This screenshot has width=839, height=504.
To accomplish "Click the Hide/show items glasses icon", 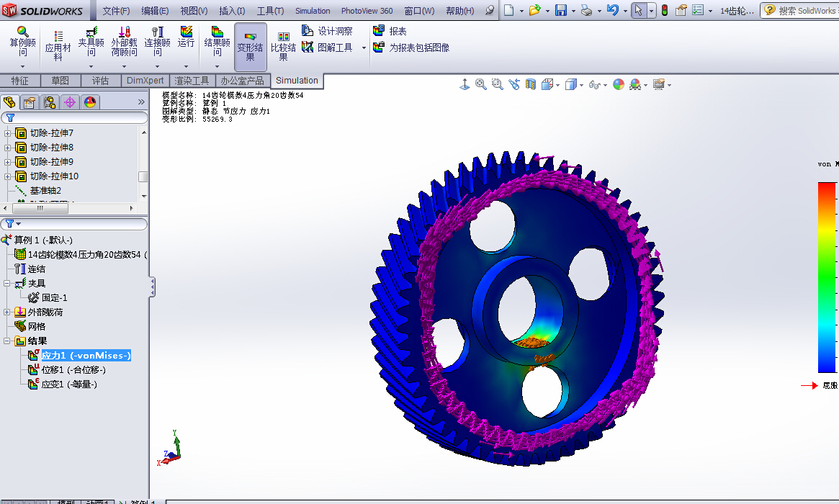I will pyautogui.click(x=594, y=84).
